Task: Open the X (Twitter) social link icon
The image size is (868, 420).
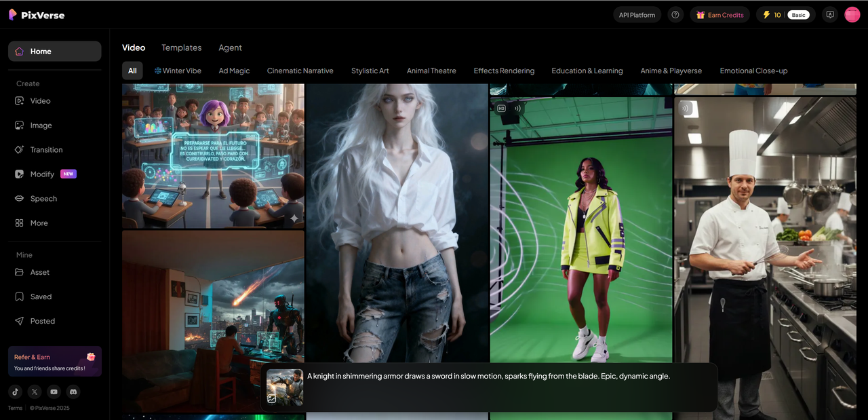Action: coord(35,392)
